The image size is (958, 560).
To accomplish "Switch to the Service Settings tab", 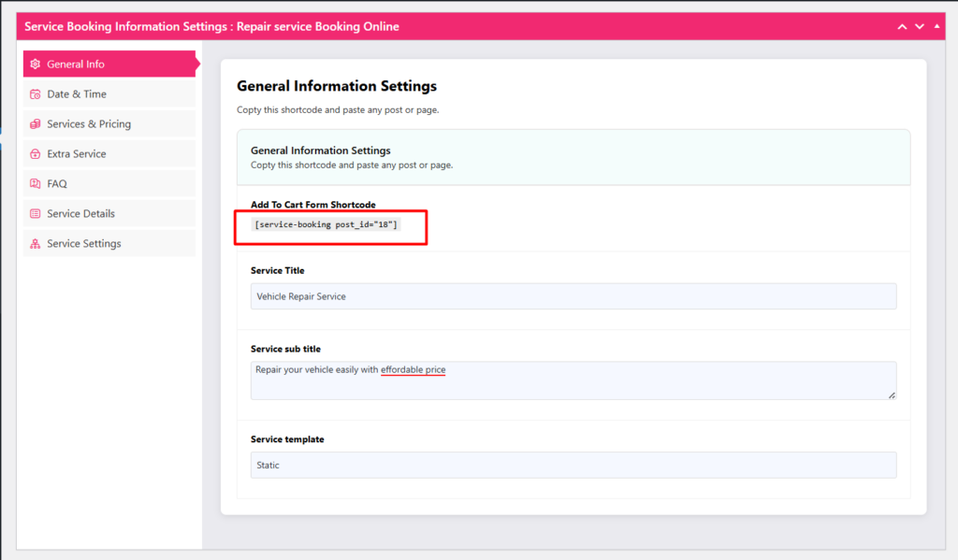I will click(x=109, y=244).
